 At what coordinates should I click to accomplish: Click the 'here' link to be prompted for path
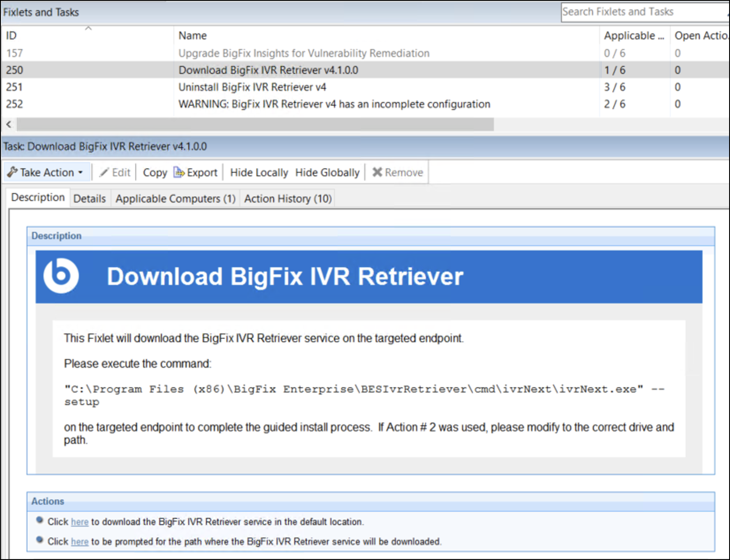pos(80,541)
